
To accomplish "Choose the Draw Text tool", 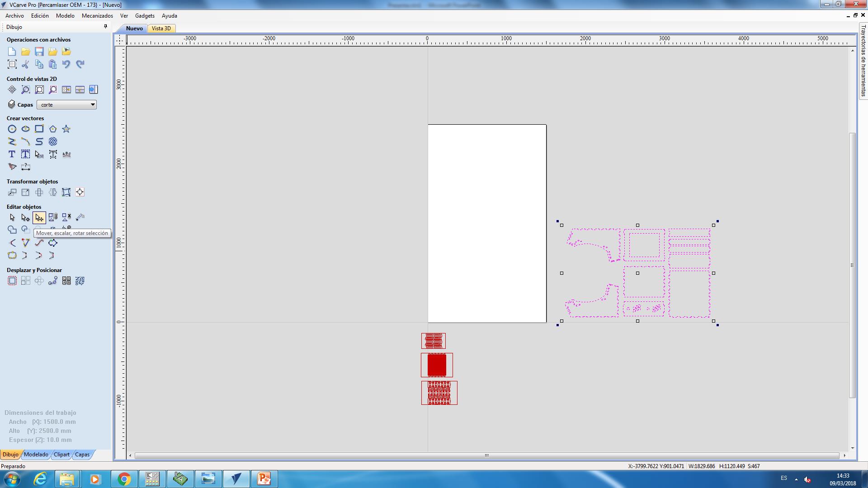I will 12,155.
